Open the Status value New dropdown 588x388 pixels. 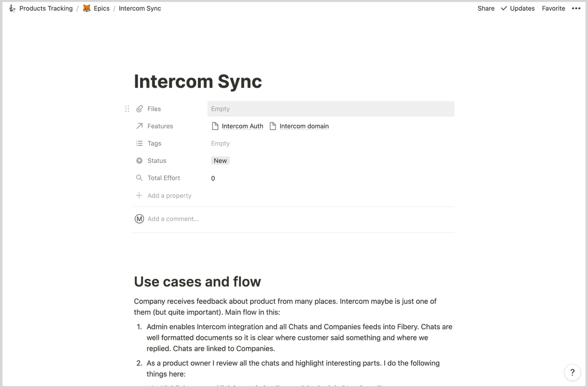point(220,160)
